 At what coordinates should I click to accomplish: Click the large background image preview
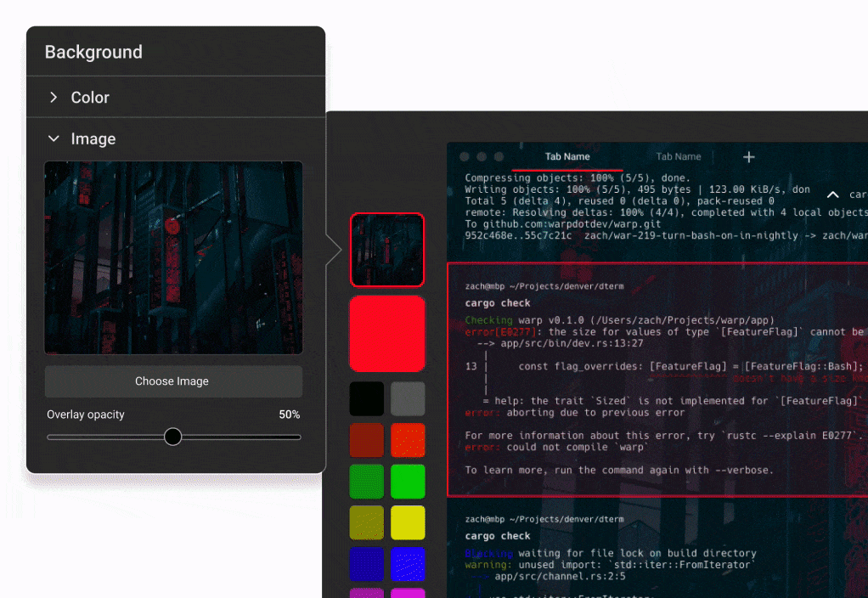[x=173, y=257]
